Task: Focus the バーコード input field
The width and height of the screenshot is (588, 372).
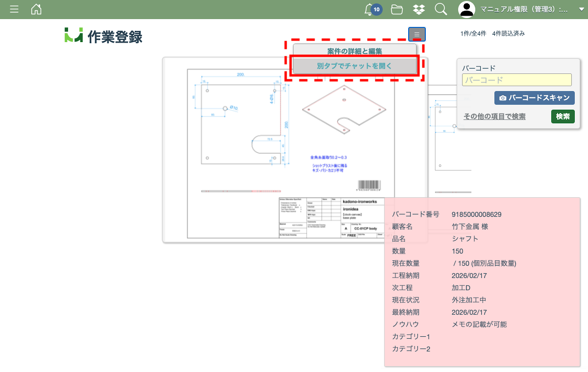Action: pyautogui.click(x=516, y=80)
